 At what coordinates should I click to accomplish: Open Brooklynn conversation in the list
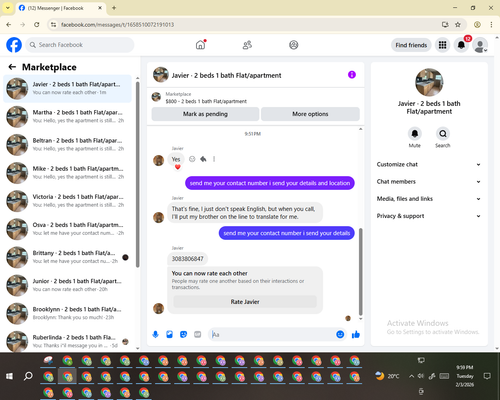(x=68, y=313)
